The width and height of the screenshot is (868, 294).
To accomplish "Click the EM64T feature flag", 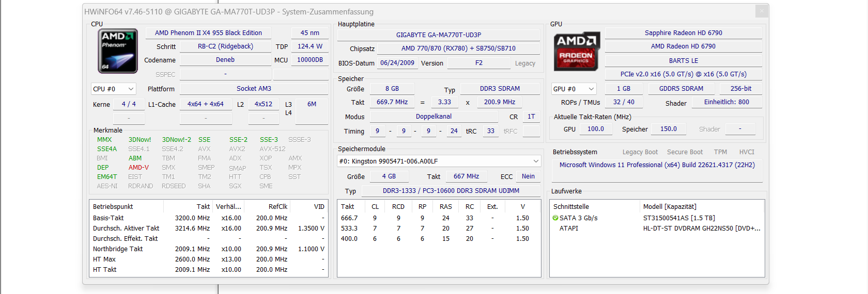I will [x=107, y=177].
